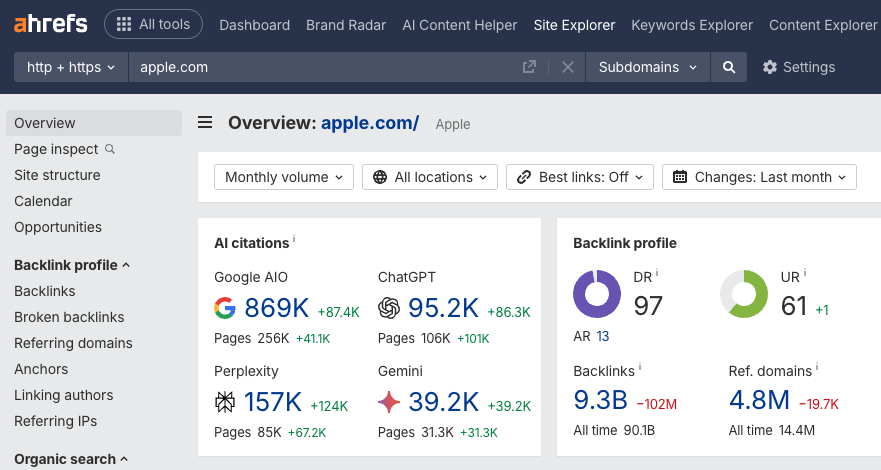This screenshot has width=881, height=470.
Task: Go to Dashboard
Action: tap(255, 25)
